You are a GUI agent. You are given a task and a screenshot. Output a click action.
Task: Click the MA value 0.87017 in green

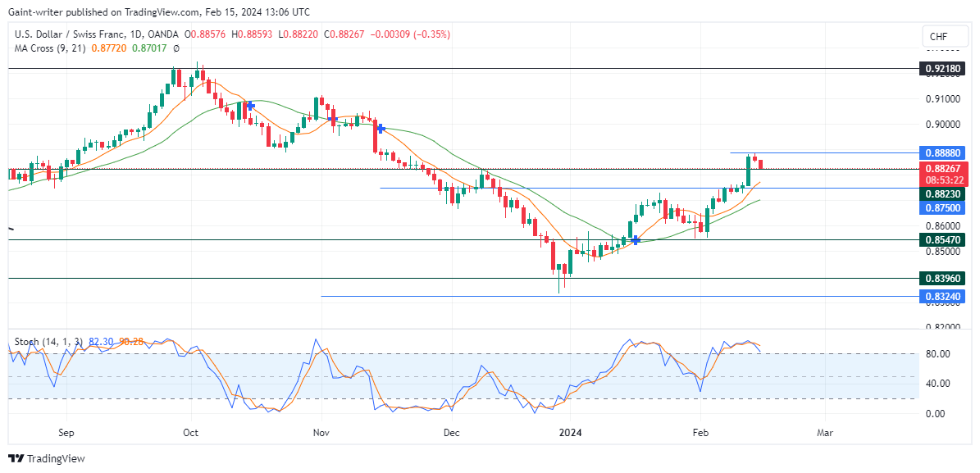149,48
